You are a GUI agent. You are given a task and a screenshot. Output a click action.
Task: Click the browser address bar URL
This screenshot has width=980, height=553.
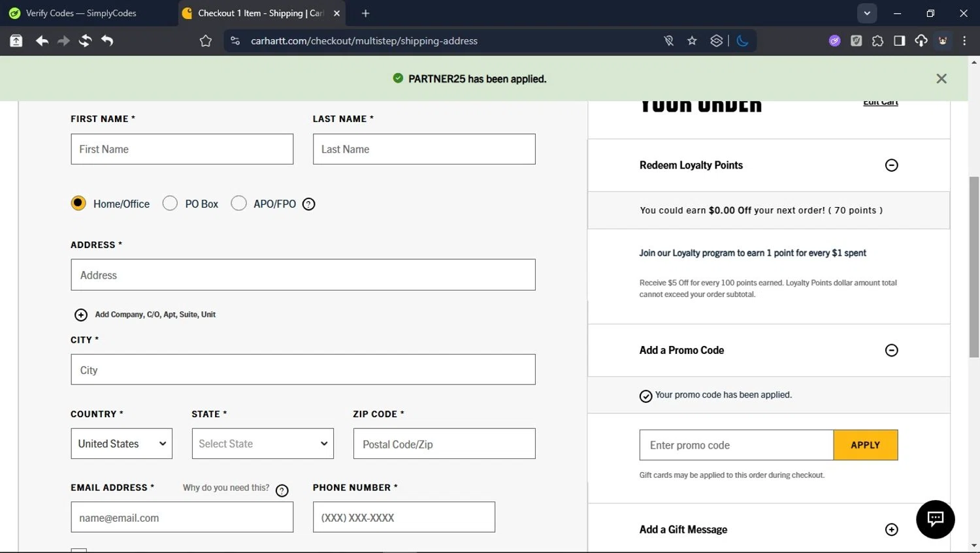364,41
